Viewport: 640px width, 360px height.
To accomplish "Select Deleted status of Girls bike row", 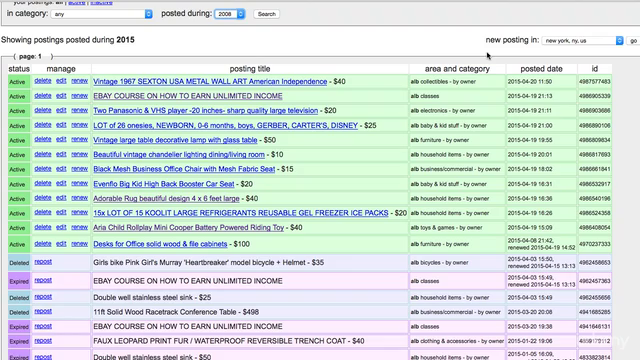I will coord(19,263).
